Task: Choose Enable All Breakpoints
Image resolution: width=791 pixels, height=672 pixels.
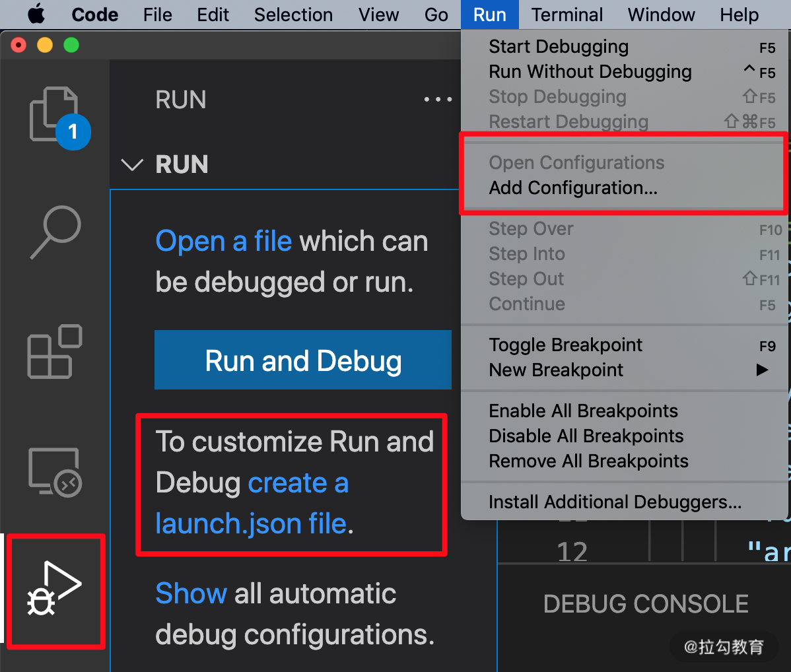Action: [625, 411]
